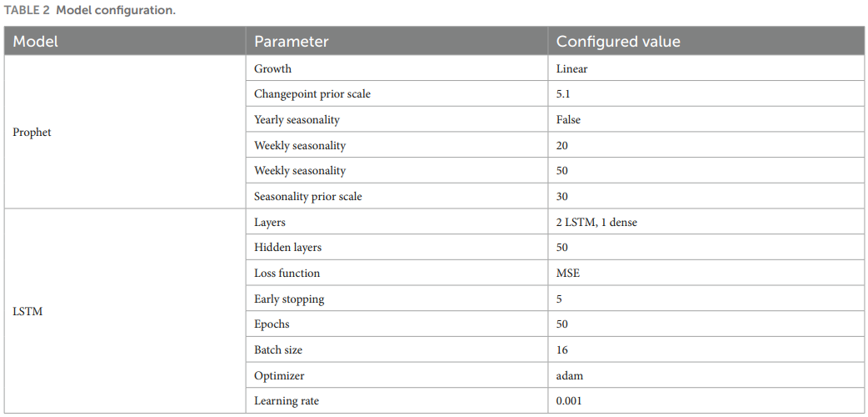Click the Configured value column header
This screenshot has width=868, height=417.
click(x=706, y=42)
